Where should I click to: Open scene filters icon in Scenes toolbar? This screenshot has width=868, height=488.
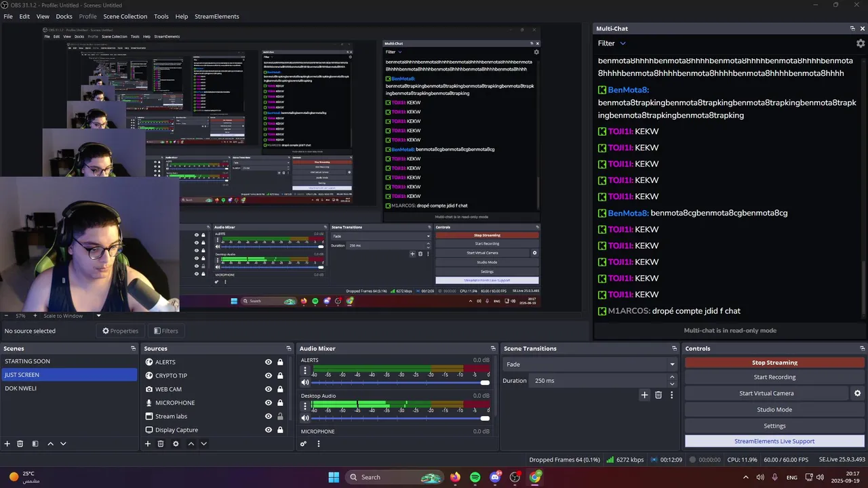click(x=34, y=444)
